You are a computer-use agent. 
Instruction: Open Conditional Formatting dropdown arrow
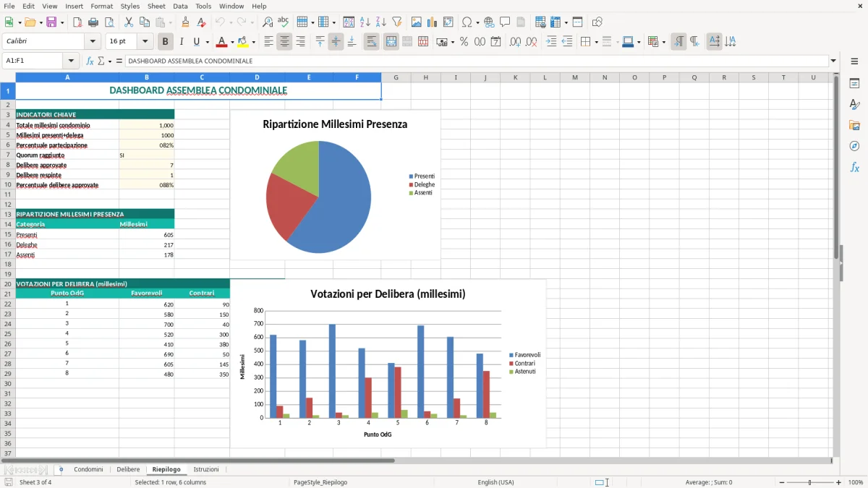[x=663, y=42]
